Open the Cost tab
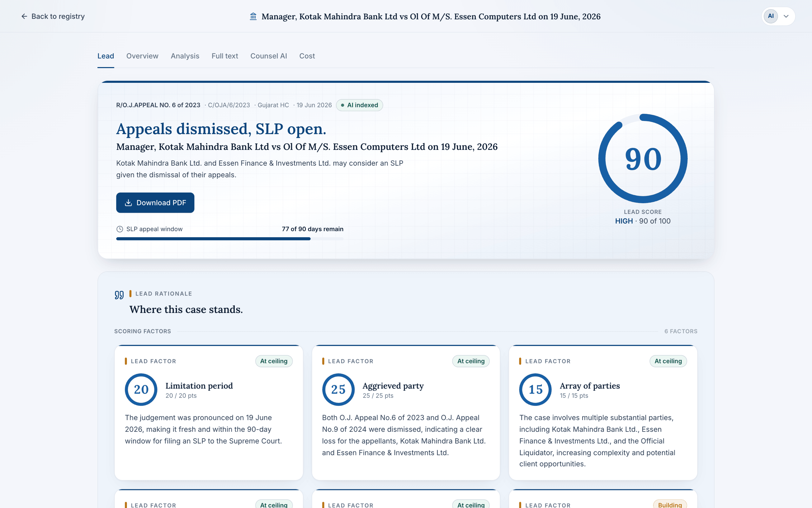This screenshot has width=812, height=508. (307, 56)
